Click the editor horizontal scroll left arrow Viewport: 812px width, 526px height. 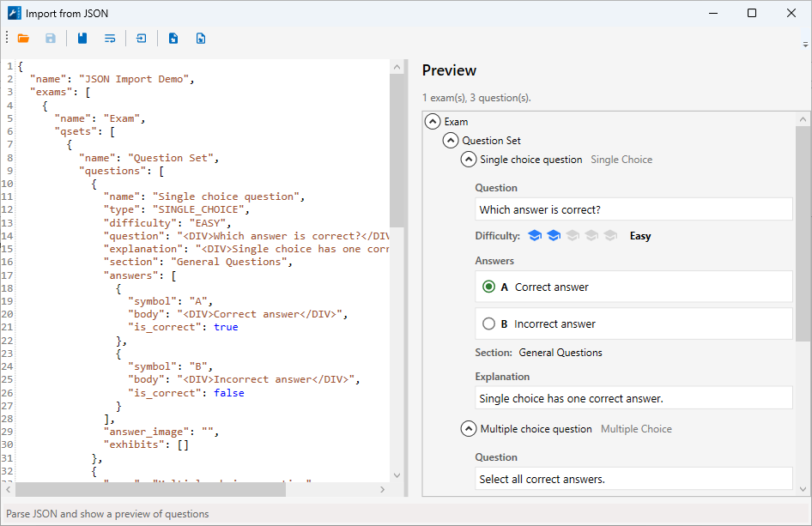pyautogui.click(x=8, y=489)
